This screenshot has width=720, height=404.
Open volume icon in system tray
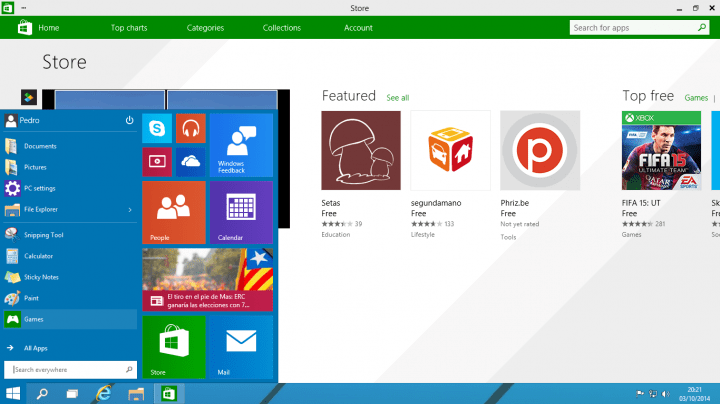pos(665,394)
